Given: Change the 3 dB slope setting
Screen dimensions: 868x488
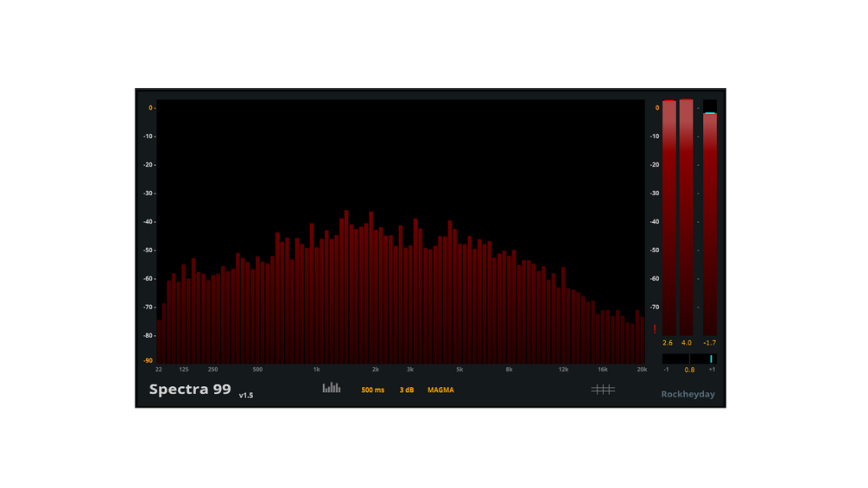Looking at the screenshot, I should [x=407, y=390].
